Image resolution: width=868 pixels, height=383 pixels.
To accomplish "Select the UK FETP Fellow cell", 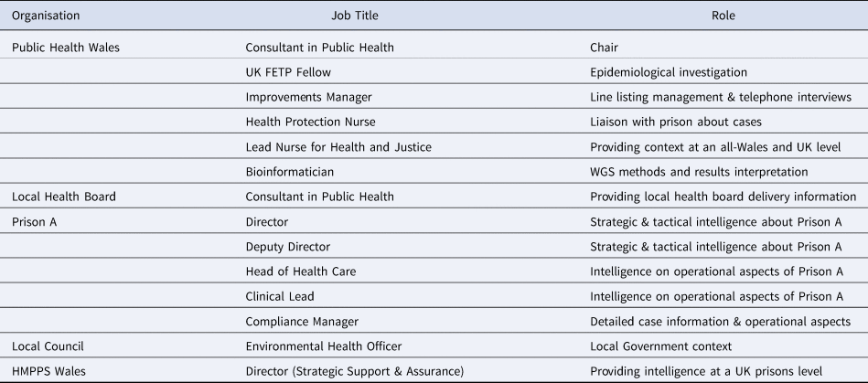I will coord(287,71).
